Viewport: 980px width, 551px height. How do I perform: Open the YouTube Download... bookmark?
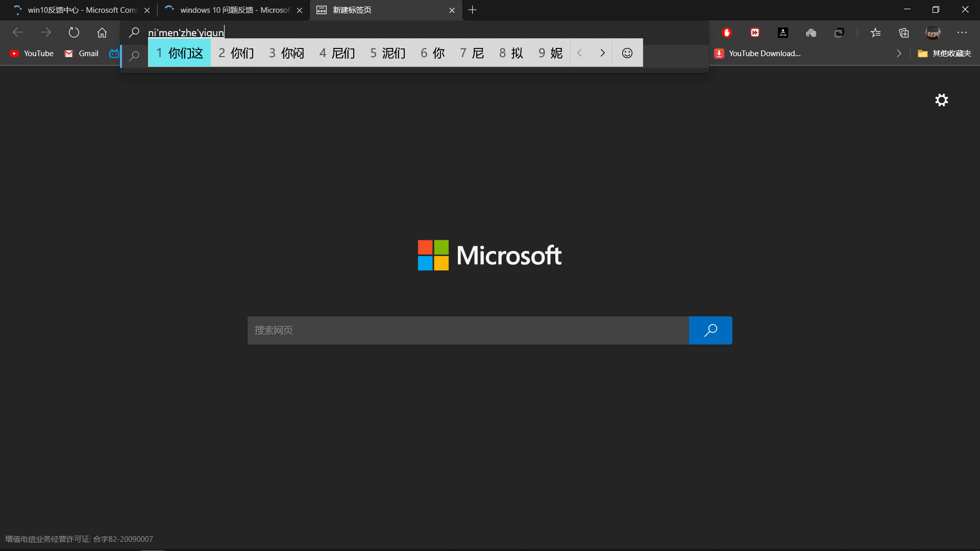click(x=757, y=54)
